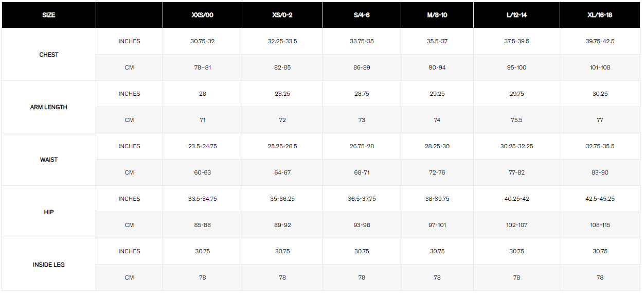
Task: Select arm length CM value 75.5
Action: [516, 120]
